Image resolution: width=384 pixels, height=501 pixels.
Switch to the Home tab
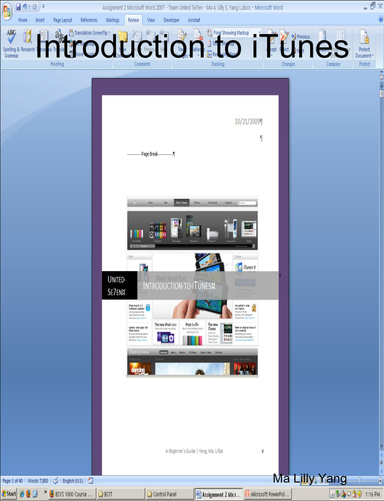[23, 20]
